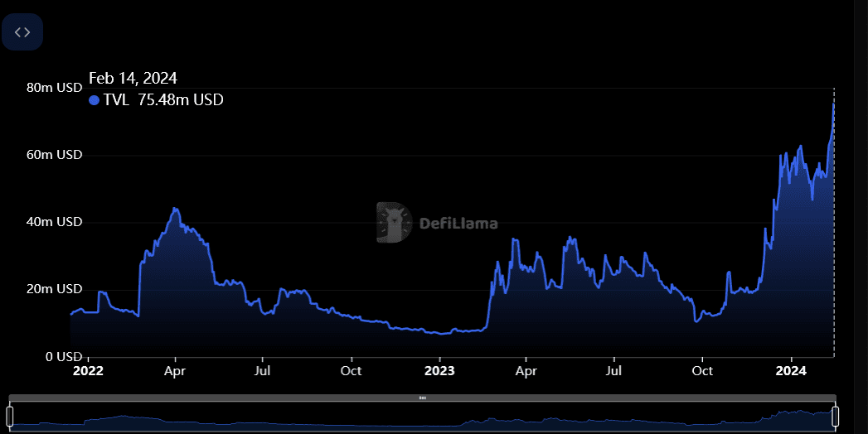Click the first Apr label on the time axis
The image size is (868, 434).
pos(175,370)
